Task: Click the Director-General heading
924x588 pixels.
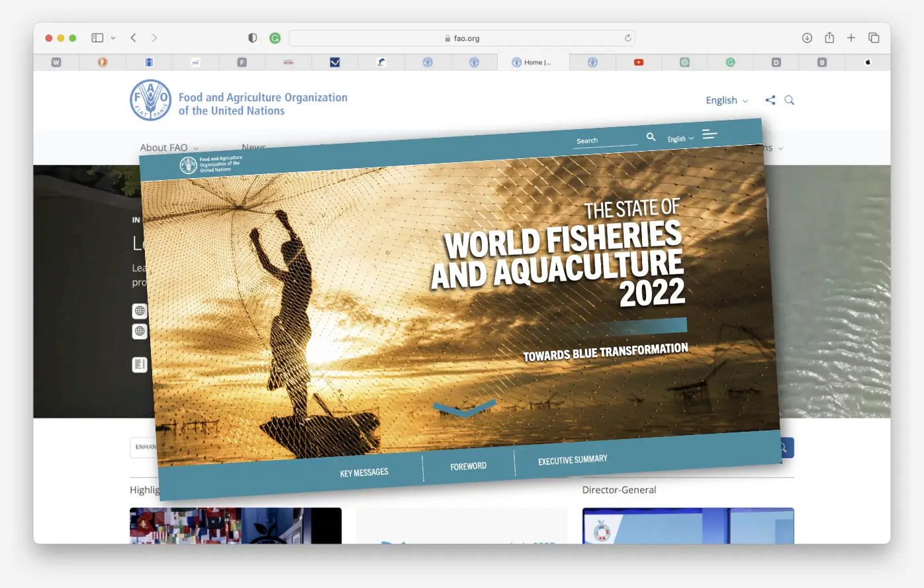Action: click(x=619, y=490)
